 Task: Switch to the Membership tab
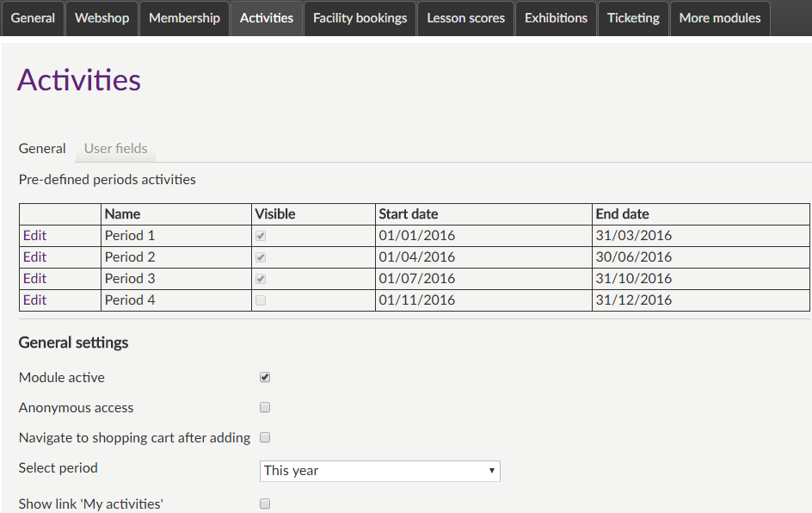[184, 18]
